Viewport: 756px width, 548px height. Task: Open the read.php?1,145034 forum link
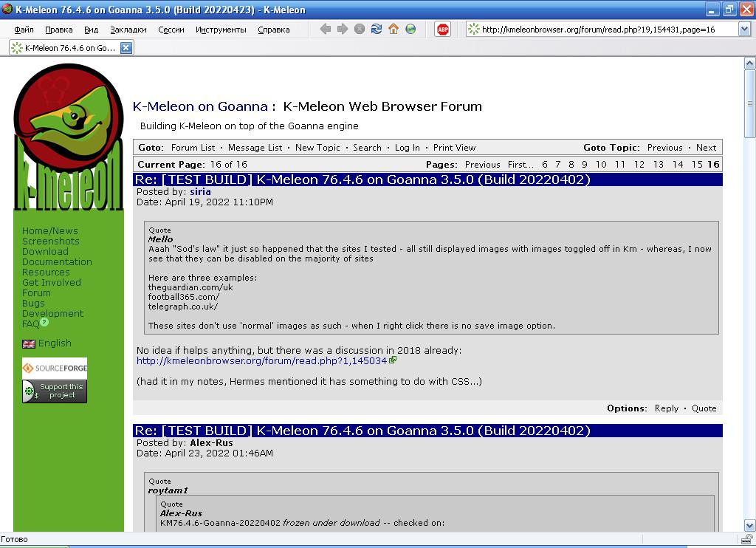262,361
